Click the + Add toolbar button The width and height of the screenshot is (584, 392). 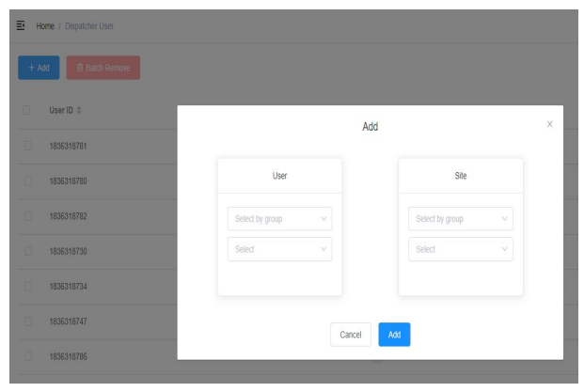(x=39, y=68)
